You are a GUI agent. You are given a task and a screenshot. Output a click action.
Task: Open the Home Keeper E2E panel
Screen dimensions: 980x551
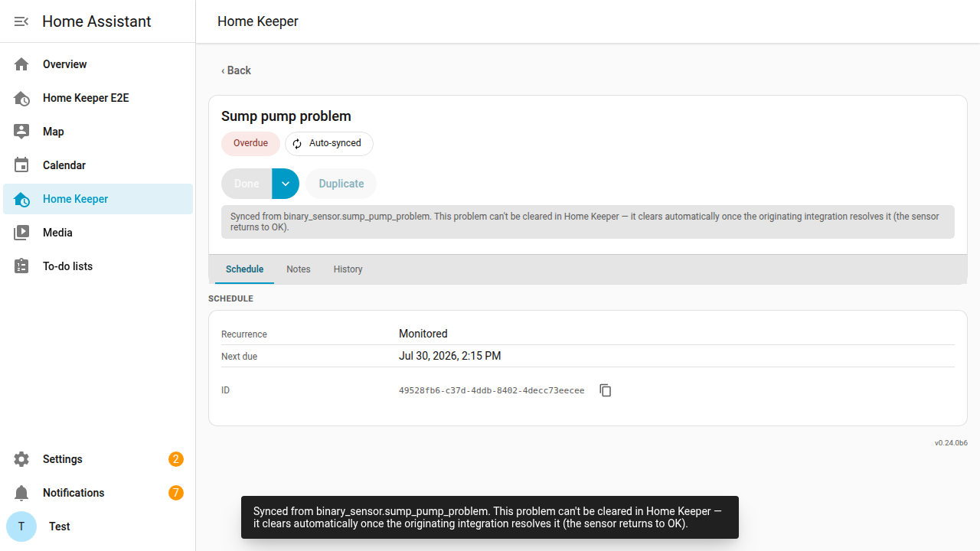pyautogui.click(x=98, y=98)
